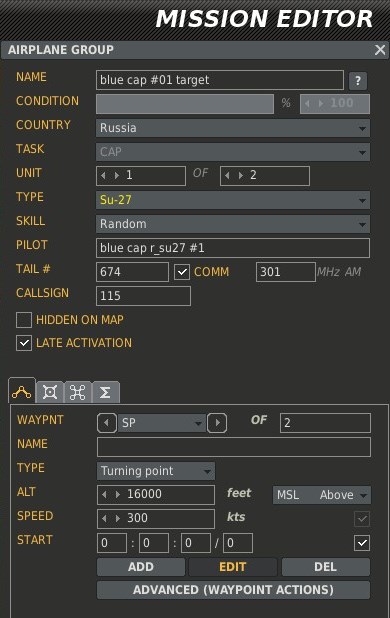Viewport: 390px width, 618px height.
Task: Increase total units count right arrow
Action: click(x=240, y=175)
